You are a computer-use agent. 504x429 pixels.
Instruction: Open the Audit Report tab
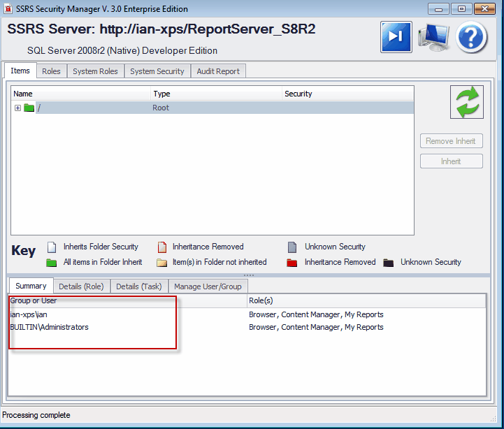[218, 71]
